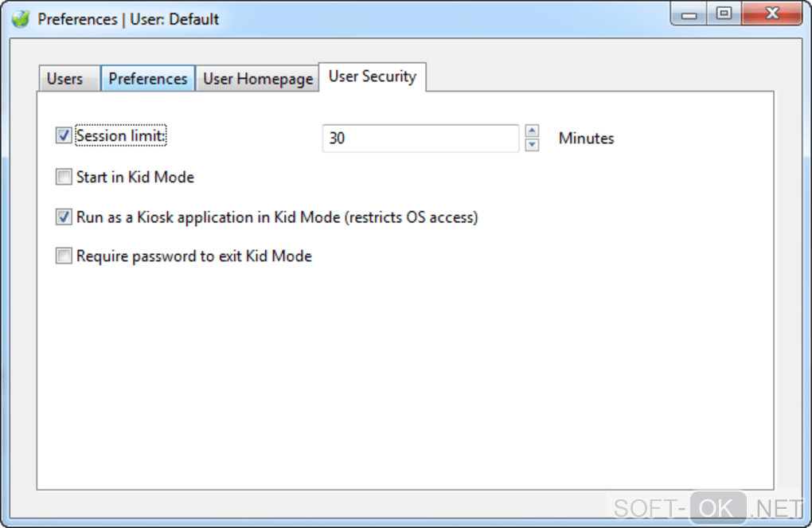The width and height of the screenshot is (812, 528).
Task: Select the User Security tab
Action: [x=372, y=76]
